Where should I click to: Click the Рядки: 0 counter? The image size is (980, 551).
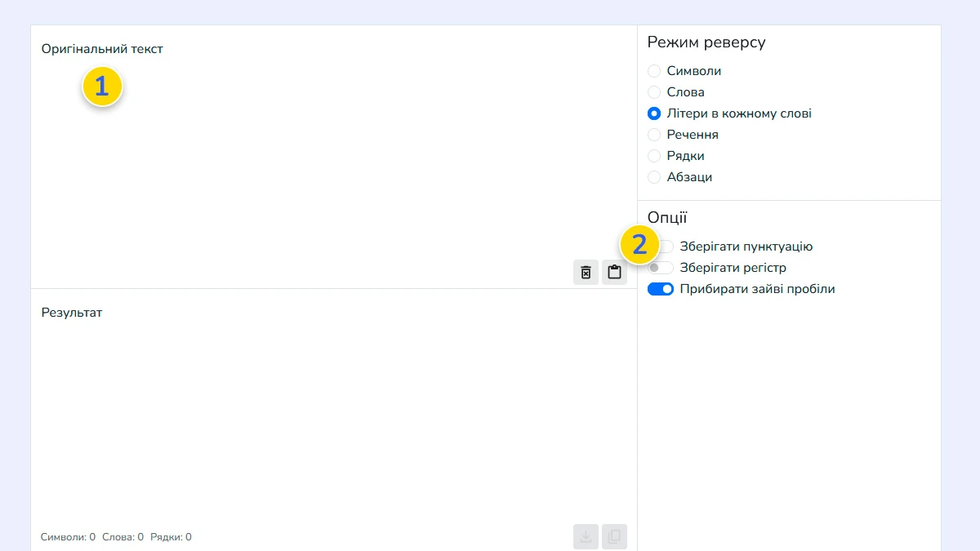pyautogui.click(x=171, y=537)
